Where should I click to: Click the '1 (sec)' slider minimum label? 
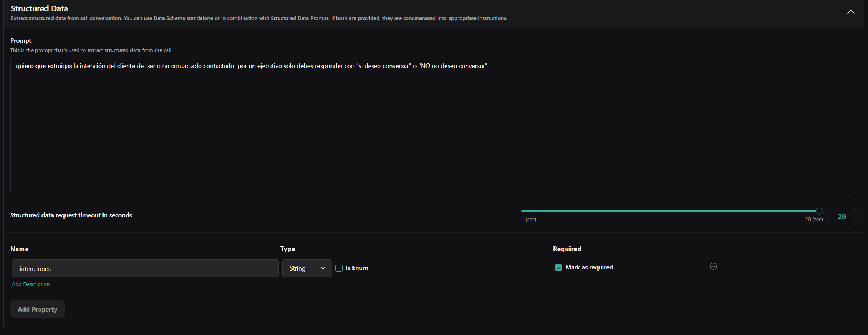(x=529, y=220)
